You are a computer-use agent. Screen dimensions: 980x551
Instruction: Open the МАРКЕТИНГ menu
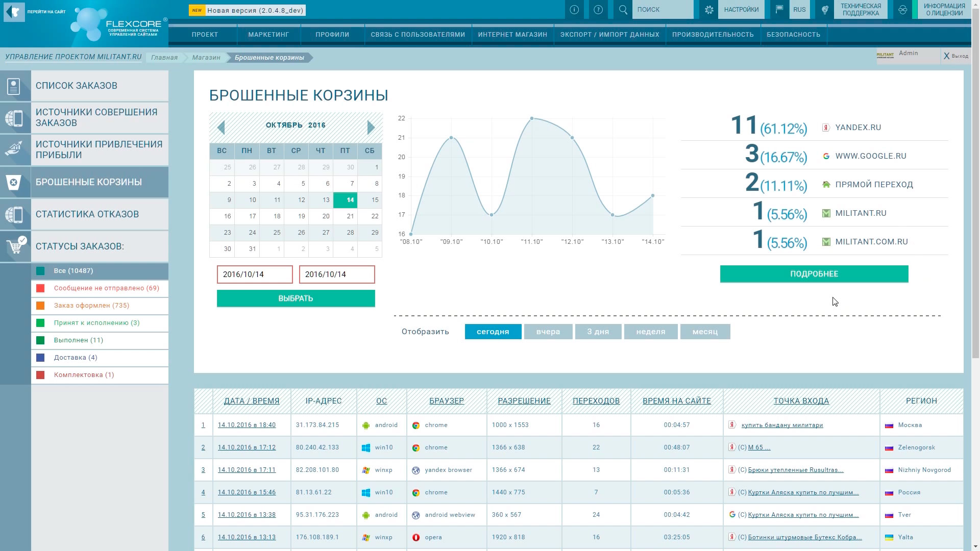tap(268, 35)
